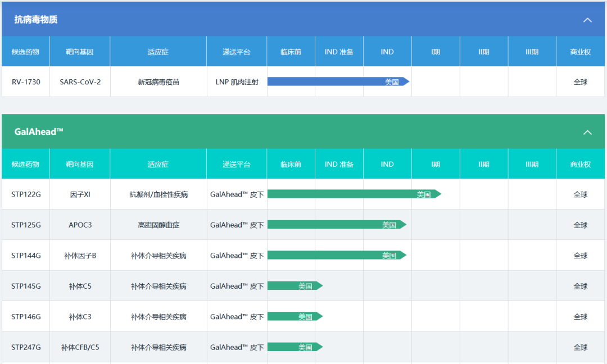Click 补体C5 target gene cell
Viewport: 607px width, 364px height.
[80, 286]
